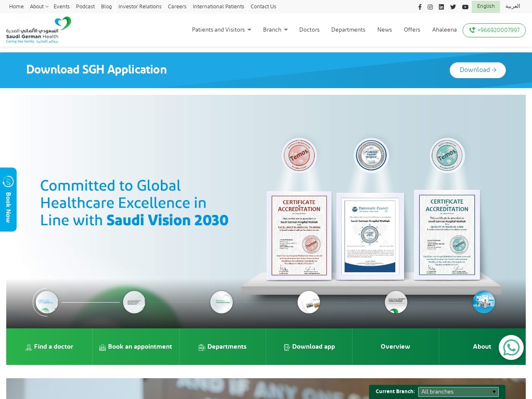Click the red Certificate of Accreditation image
The width and height of the screenshot is (532, 399).
(x=299, y=236)
